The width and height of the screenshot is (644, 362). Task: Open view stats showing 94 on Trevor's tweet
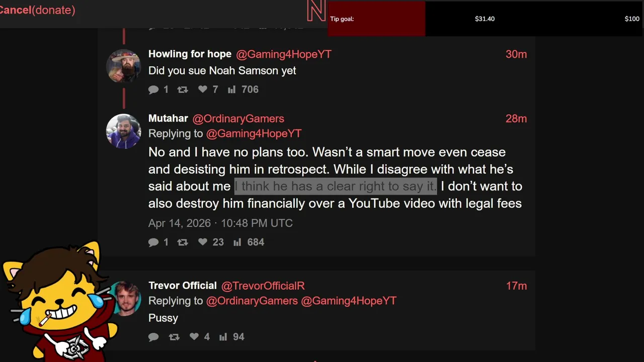[x=223, y=337]
